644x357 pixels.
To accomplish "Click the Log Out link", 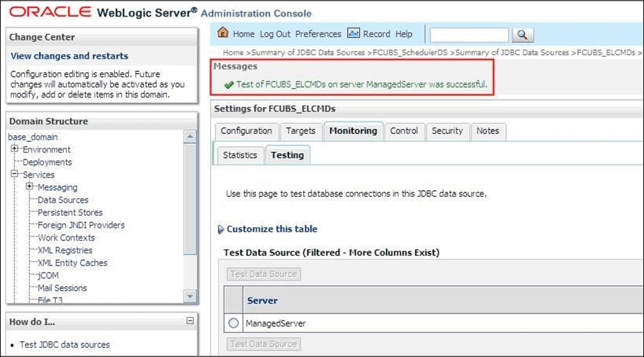I will [x=275, y=34].
